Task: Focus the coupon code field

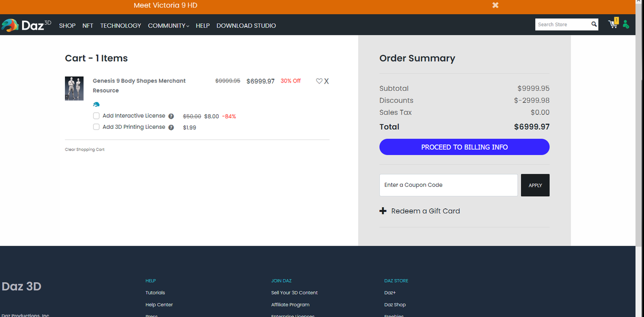Action: coord(448,185)
